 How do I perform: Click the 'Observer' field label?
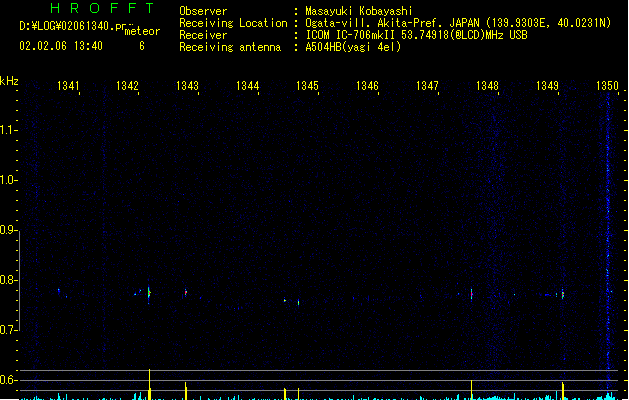coord(203,11)
